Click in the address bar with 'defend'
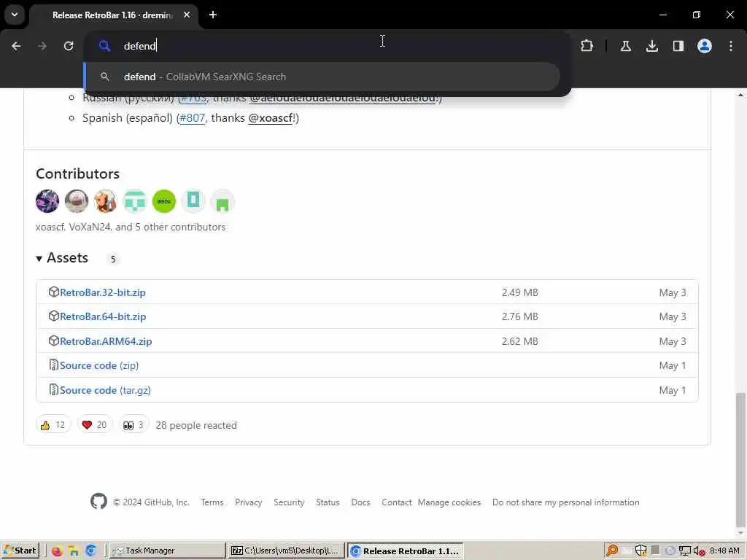The image size is (747, 560). [x=327, y=46]
